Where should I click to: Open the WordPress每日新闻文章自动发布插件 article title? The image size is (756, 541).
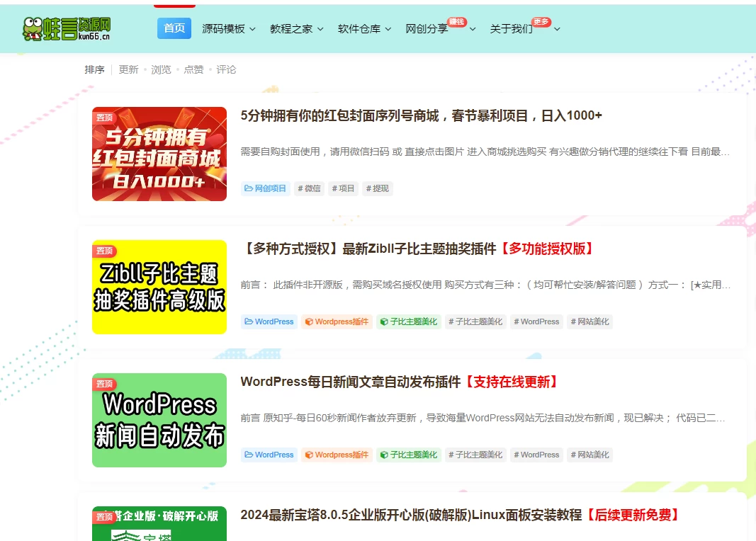point(402,382)
